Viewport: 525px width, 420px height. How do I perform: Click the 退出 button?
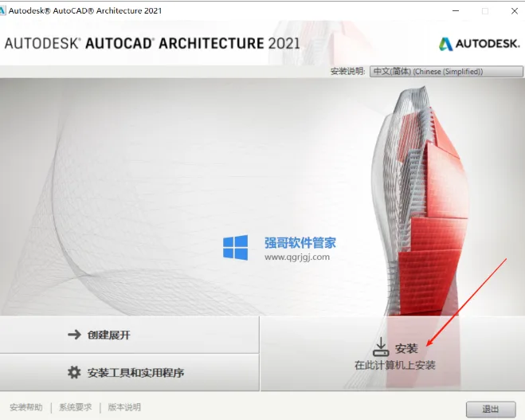tap(491, 409)
